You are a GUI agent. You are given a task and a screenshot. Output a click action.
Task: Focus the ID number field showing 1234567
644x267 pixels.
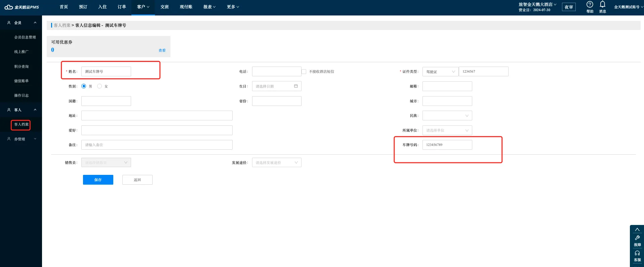[x=483, y=72]
